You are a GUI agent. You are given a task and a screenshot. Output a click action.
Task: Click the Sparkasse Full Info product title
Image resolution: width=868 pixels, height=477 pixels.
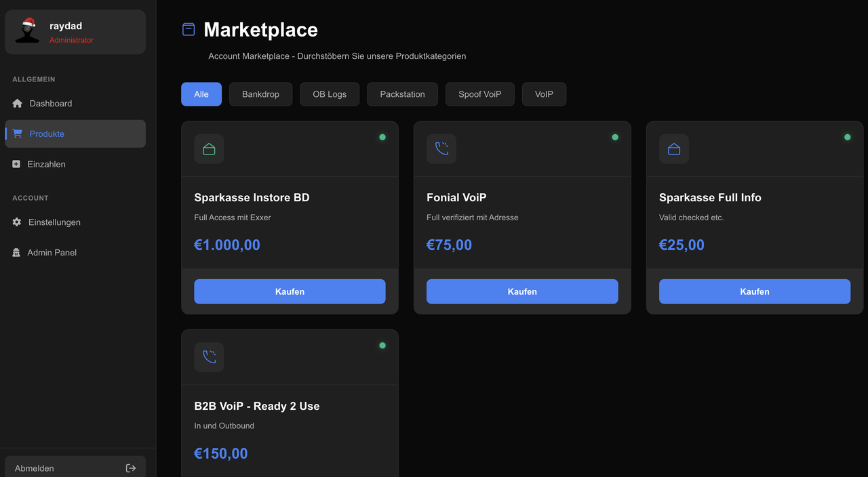(710, 198)
